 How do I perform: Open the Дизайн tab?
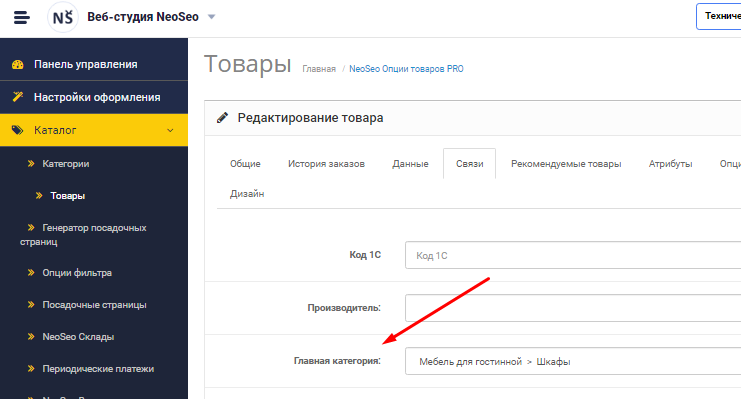point(247,194)
